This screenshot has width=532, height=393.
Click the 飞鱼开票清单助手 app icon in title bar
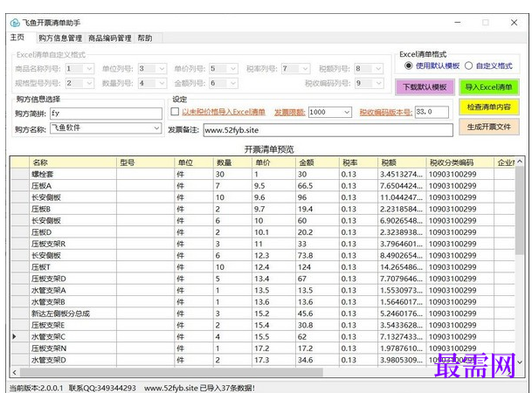pyautogui.click(x=15, y=23)
